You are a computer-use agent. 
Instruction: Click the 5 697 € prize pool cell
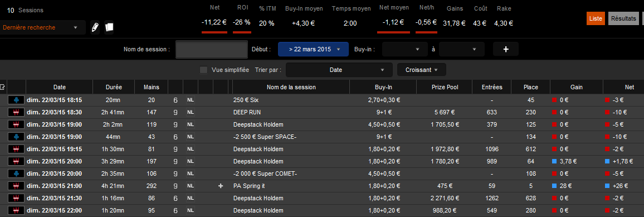445,112
